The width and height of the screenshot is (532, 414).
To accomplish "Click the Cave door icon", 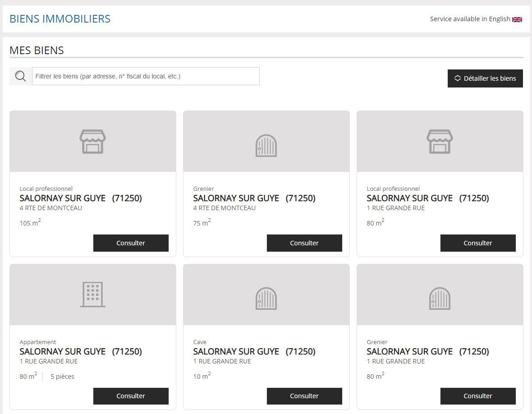I will tap(266, 299).
